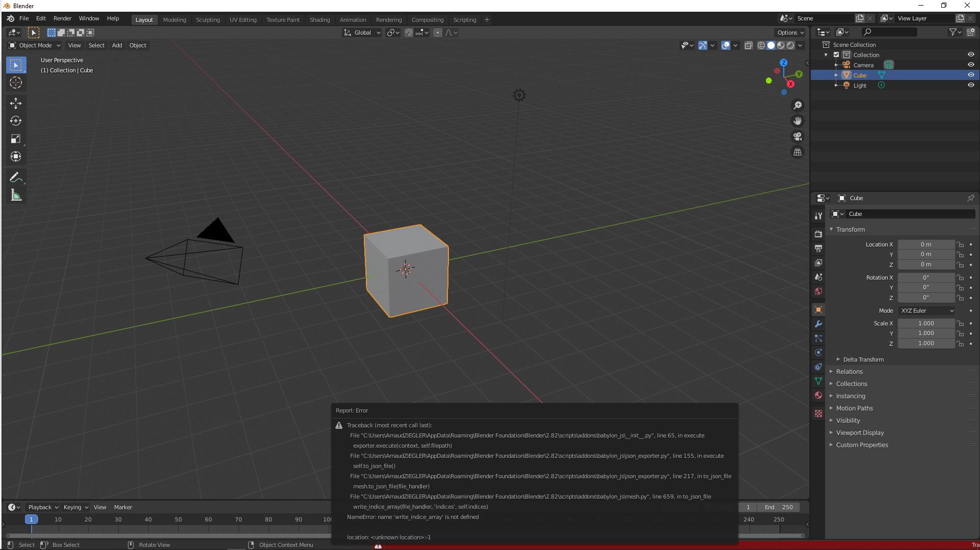This screenshot has height=550, width=980.
Task: Click the outliner search field
Action: pyautogui.click(x=889, y=32)
